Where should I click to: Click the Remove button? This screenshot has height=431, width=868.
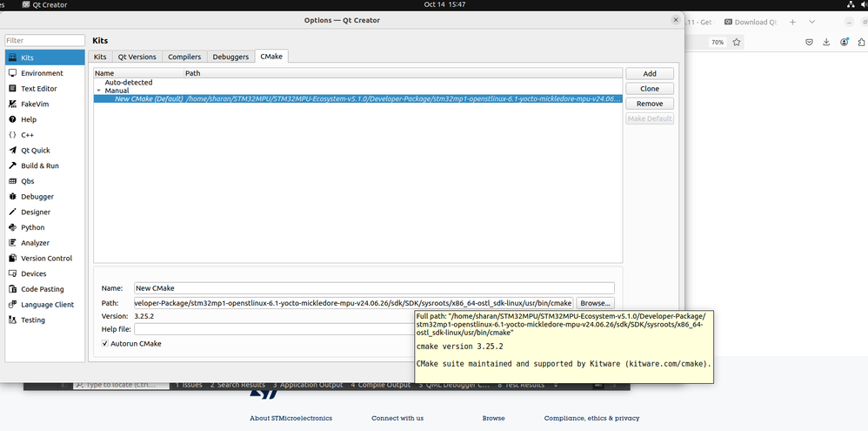(x=650, y=104)
